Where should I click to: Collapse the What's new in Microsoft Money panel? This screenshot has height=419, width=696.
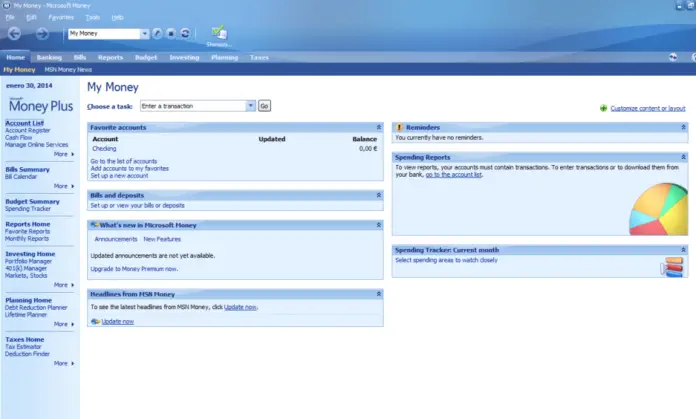pyautogui.click(x=379, y=225)
